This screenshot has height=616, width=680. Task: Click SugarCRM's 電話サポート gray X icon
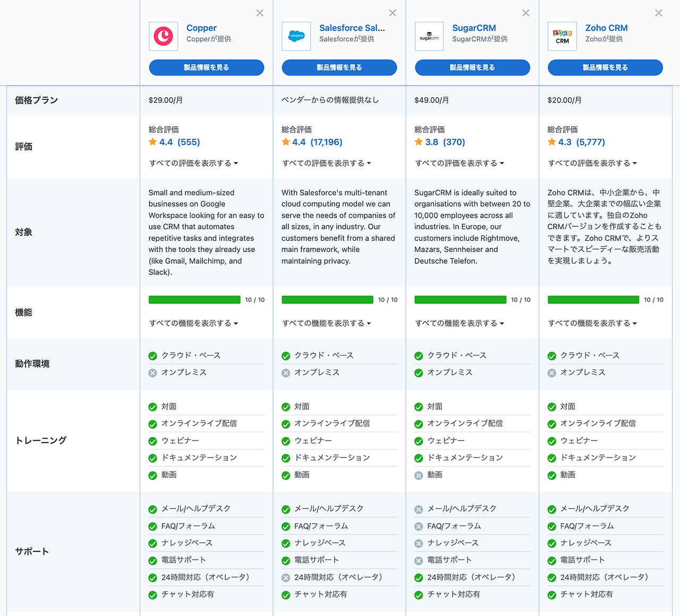(x=419, y=561)
